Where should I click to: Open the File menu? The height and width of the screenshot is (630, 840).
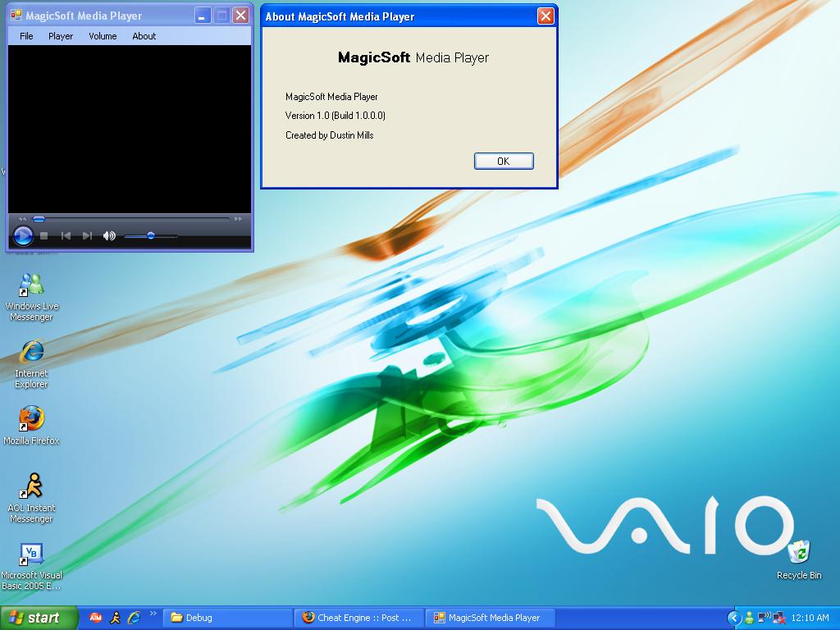[26, 36]
